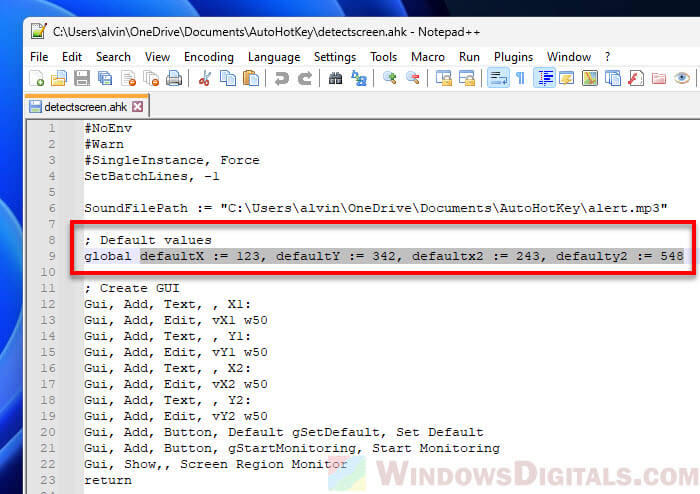Open Folder as Workspace icon
700x494 pixels.
tap(659, 79)
